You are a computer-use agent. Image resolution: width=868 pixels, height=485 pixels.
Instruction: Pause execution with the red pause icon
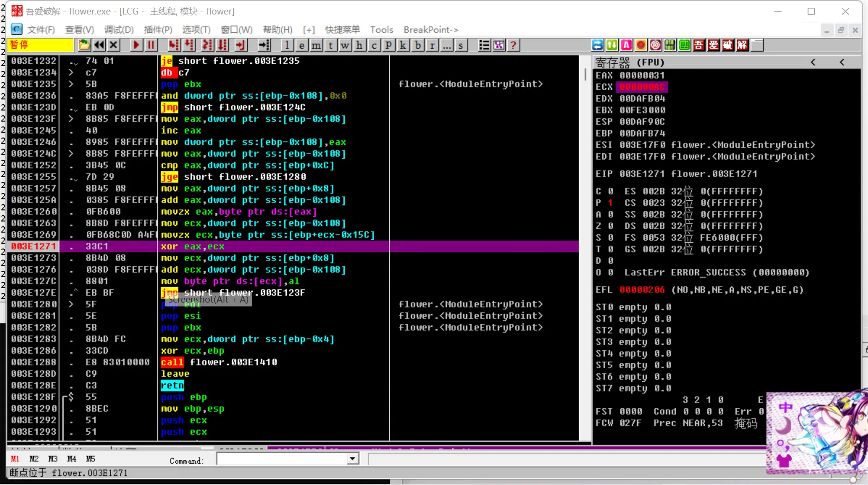click(x=151, y=45)
